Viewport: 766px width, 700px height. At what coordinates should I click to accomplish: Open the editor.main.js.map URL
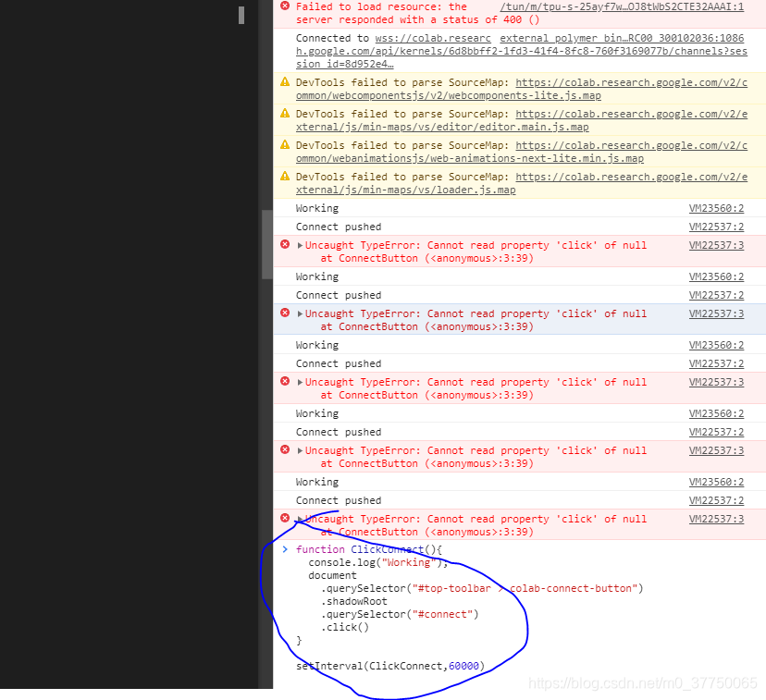point(521,120)
